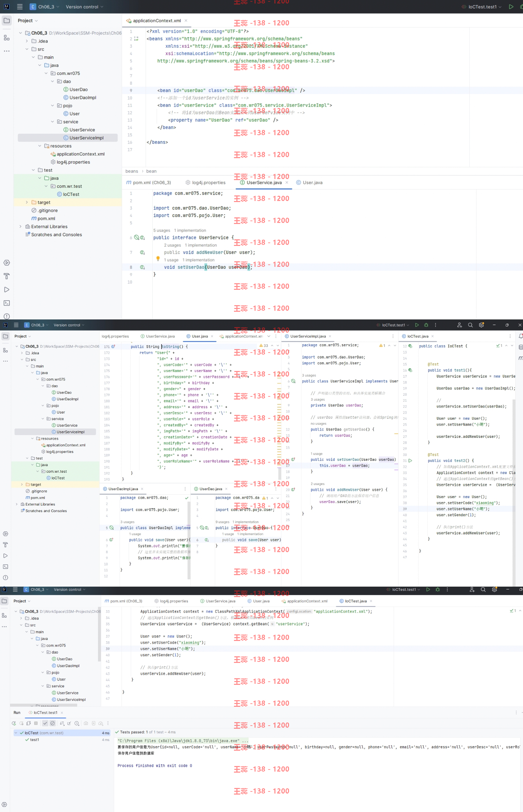523x812 pixels.
Task: Click more options in Run panel toolbar
Action: tap(108, 723)
